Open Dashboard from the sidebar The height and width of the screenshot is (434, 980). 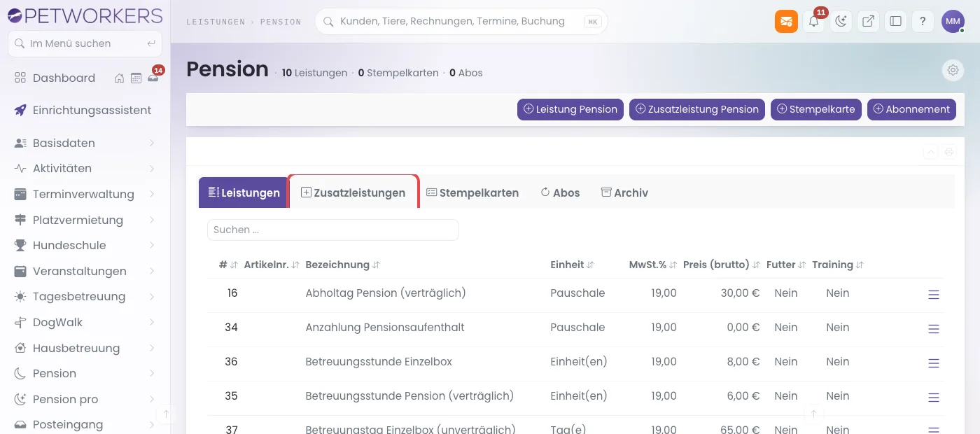pos(64,78)
